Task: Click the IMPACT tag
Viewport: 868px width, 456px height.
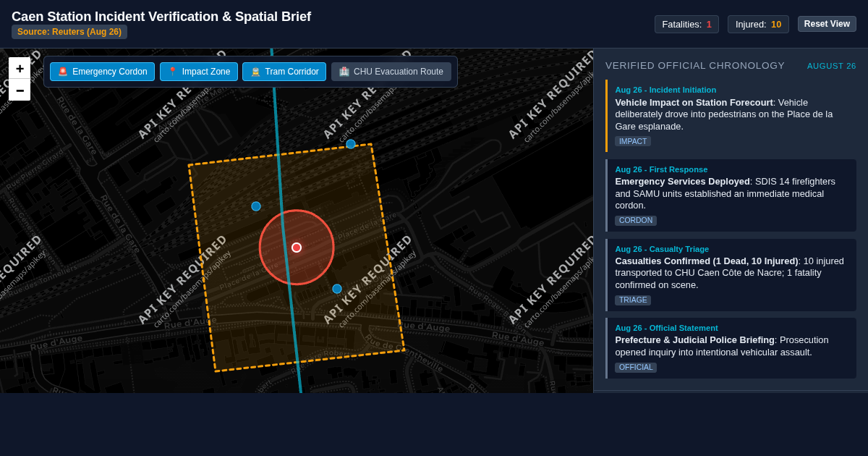Action: click(633, 141)
